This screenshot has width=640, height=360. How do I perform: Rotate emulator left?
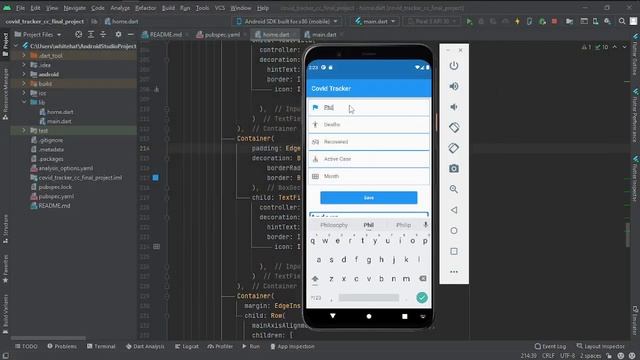tap(454, 127)
